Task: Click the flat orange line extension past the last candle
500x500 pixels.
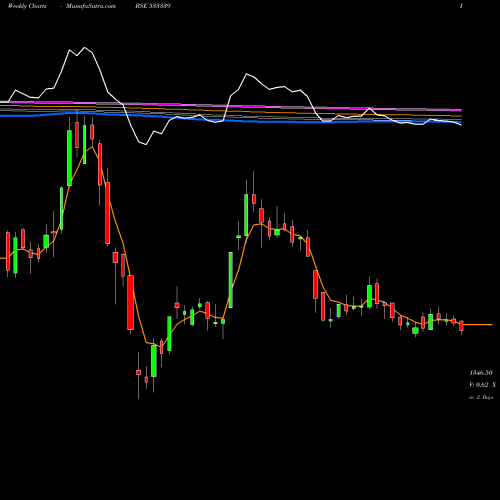Action: pyautogui.click(x=478, y=324)
